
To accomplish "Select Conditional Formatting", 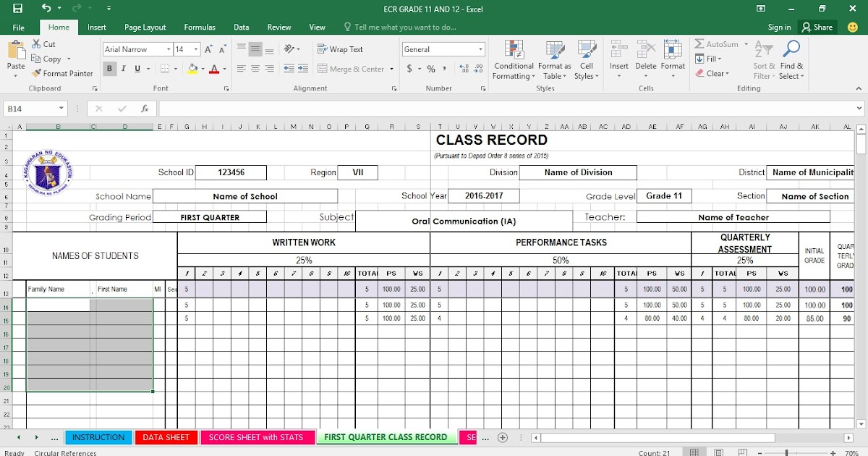I will [514, 59].
